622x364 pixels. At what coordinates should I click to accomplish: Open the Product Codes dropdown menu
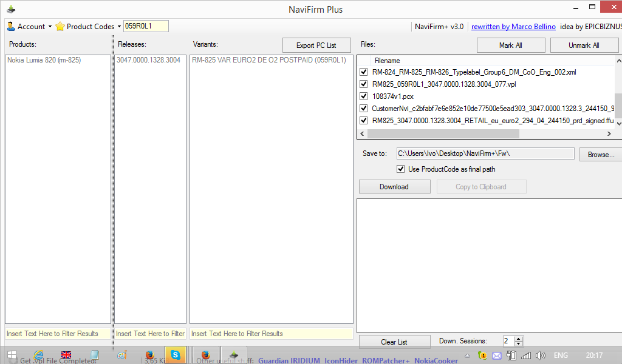coord(119,27)
